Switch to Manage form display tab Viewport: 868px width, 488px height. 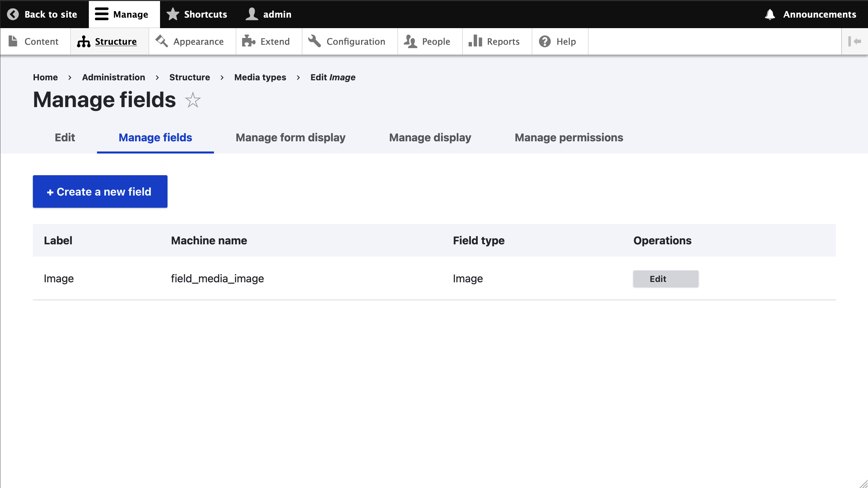pos(291,138)
